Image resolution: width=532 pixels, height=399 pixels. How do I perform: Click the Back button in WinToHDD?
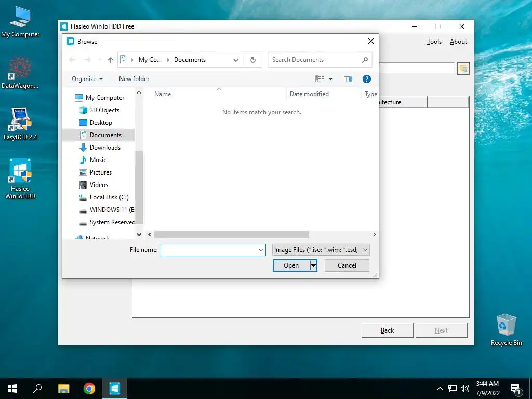[387, 330]
